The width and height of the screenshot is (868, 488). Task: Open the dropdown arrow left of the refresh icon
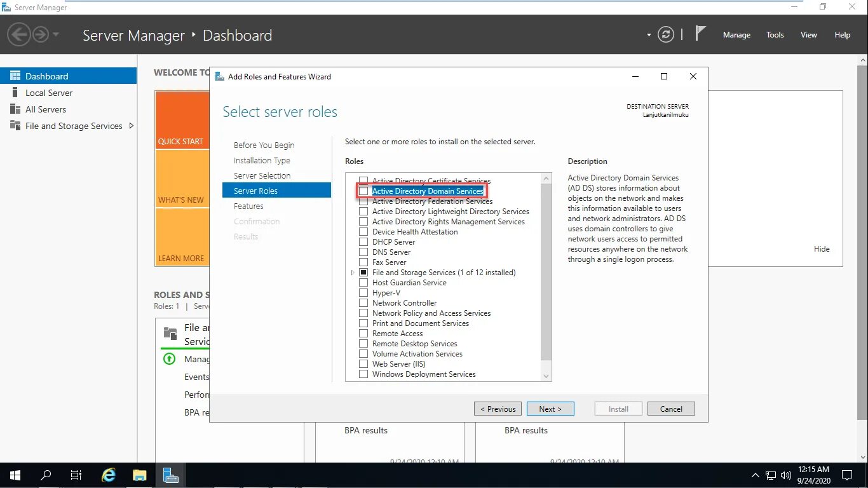click(649, 35)
